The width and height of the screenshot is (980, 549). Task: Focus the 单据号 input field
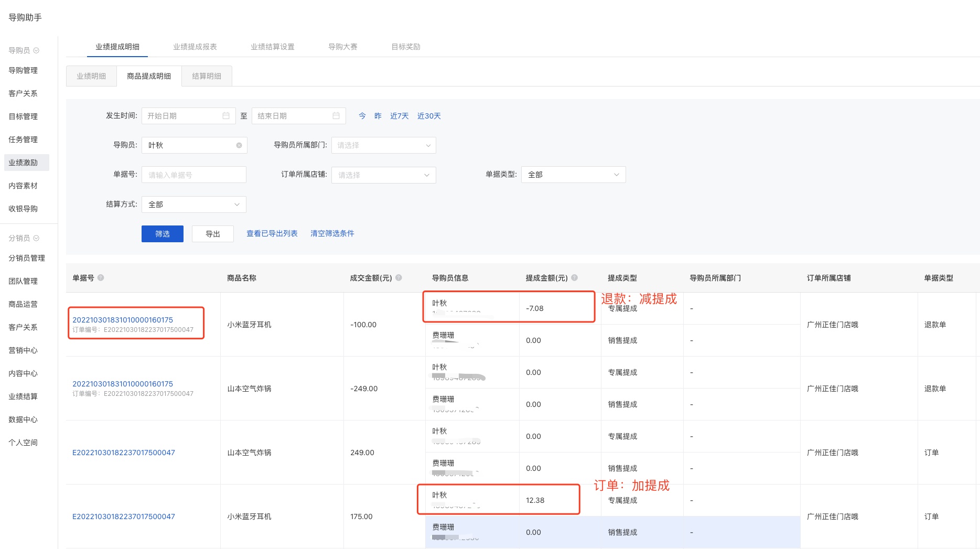click(x=193, y=175)
